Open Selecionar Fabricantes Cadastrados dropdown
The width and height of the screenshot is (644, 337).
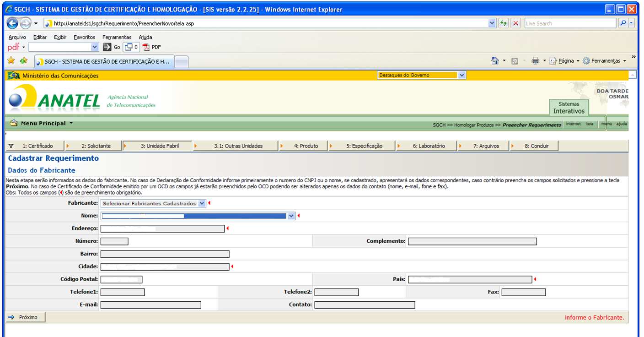click(x=202, y=203)
